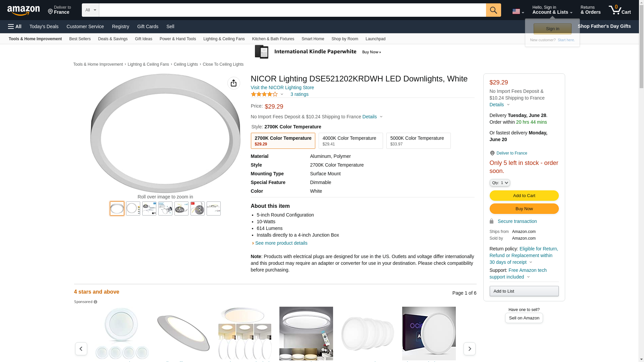This screenshot has height=362, width=644.
Task: Open Today's Deals menu item
Action: [44, 26]
